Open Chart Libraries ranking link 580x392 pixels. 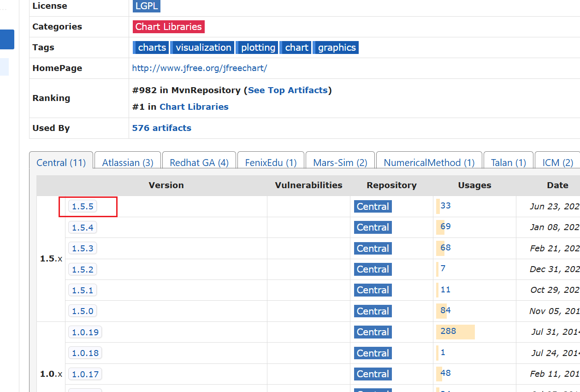point(194,107)
